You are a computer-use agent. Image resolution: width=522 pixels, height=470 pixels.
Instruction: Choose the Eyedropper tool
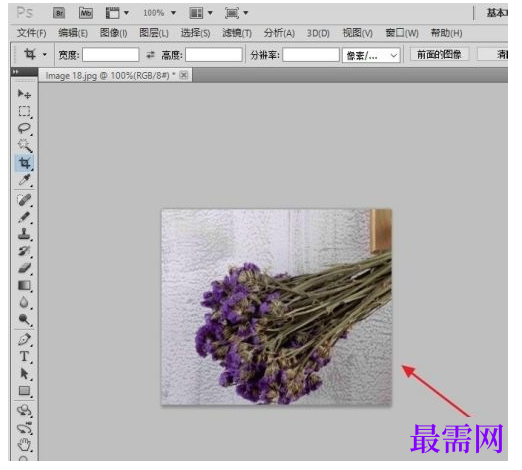coord(24,180)
